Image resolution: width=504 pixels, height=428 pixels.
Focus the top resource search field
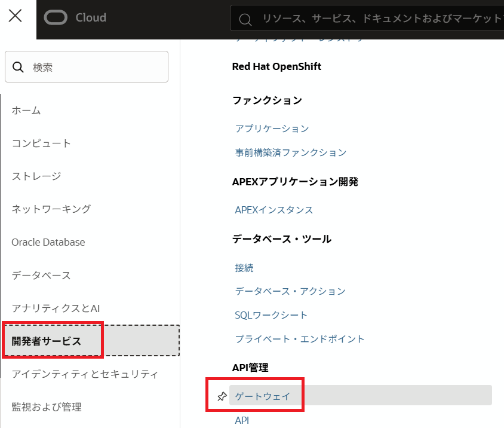tap(376, 19)
